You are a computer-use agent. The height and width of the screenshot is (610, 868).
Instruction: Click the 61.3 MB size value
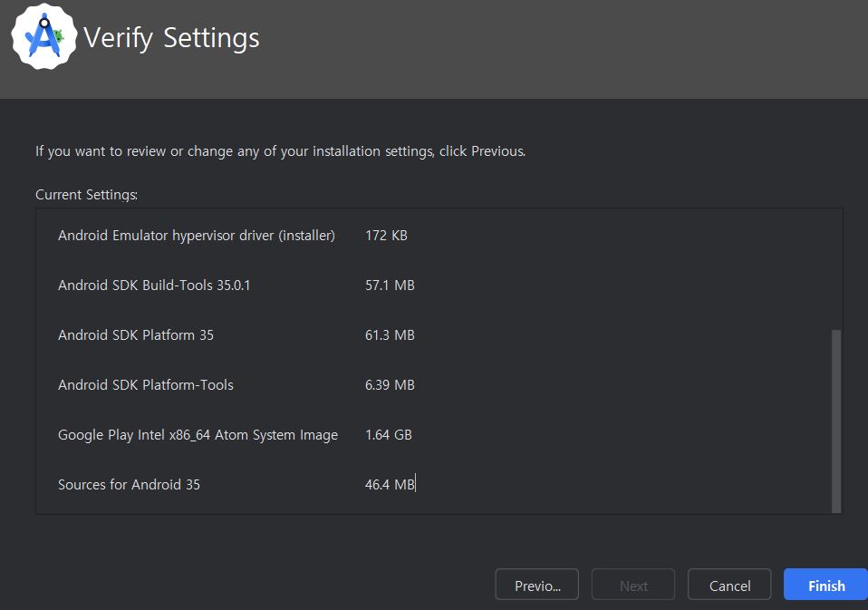[390, 334]
